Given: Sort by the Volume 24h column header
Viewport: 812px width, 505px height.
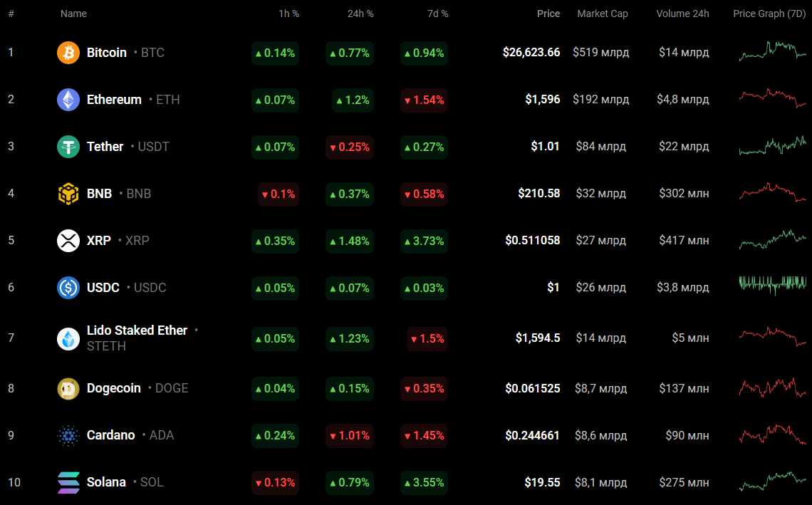Looking at the screenshot, I should tap(682, 14).
